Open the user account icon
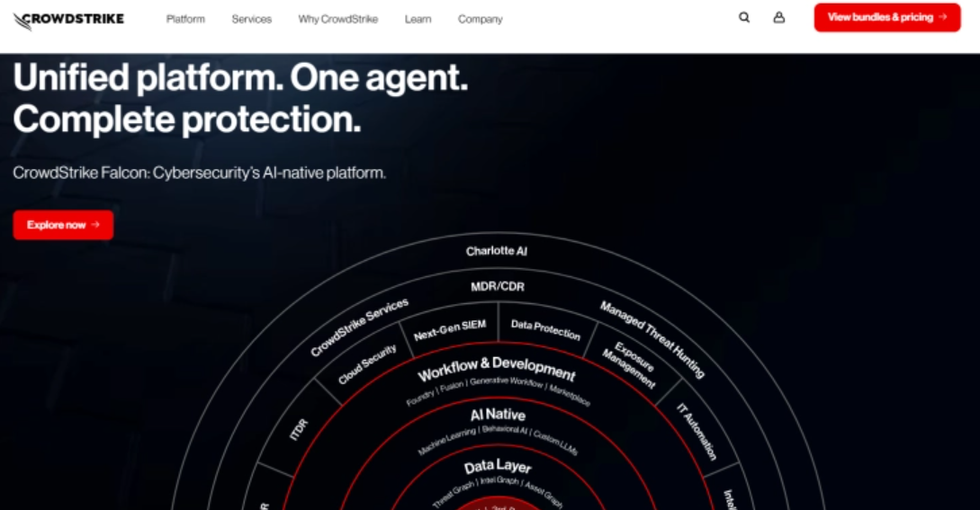The image size is (980, 510). [778, 17]
